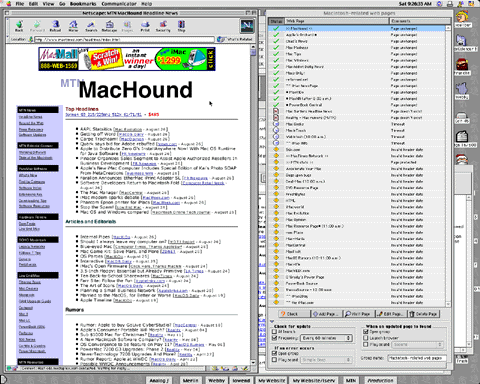Image resolution: width=480 pixels, height=384 pixels.
Task: Click the Edit Page button
Action: 391,314
